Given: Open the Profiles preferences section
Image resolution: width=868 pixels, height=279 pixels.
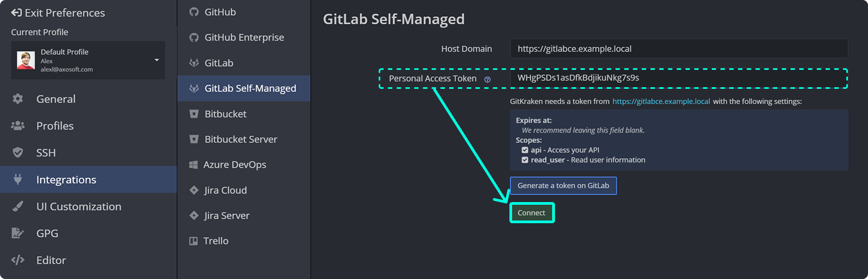Looking at the screenshot, I should coord(55,126).
